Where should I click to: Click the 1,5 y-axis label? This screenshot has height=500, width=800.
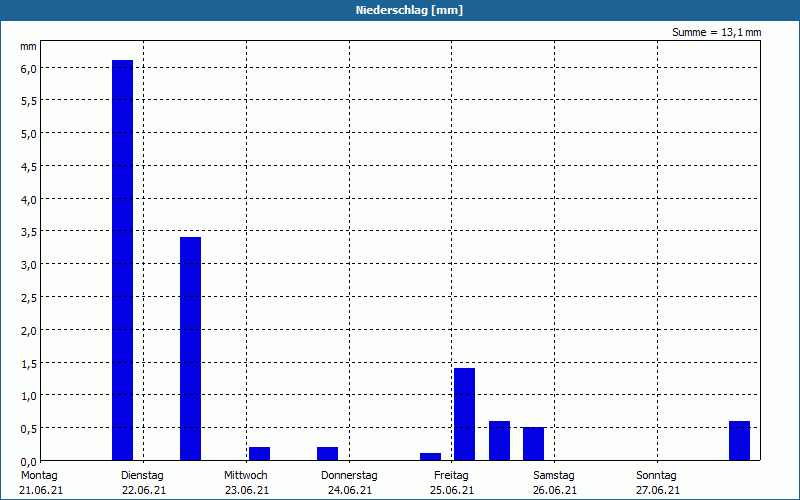pos(29,363)
